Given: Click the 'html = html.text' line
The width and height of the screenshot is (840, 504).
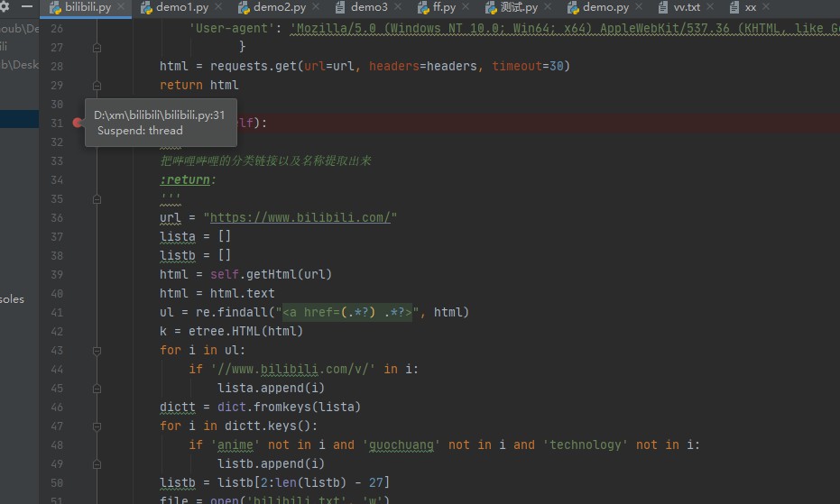Looking at the screenshot, I should tap(217, 294).
